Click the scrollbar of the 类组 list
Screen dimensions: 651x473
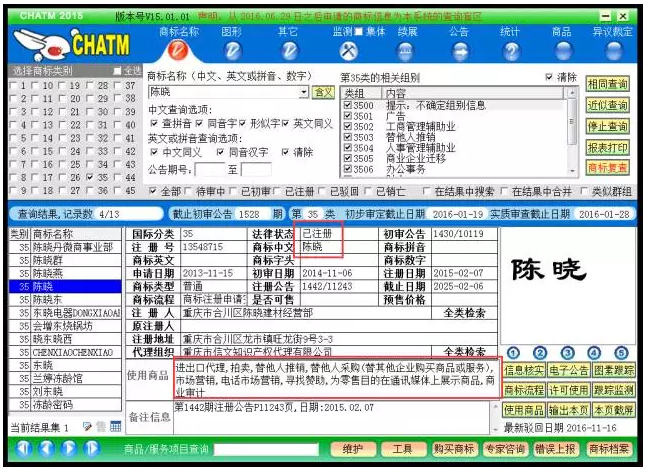click(572, 131)
